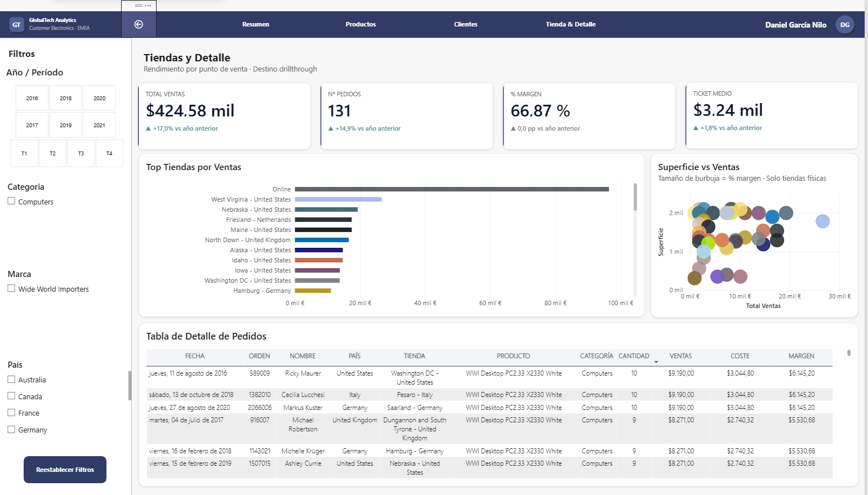Sort table by MARGEN column
Viewport: 868px width, 495px height.
(x=802, y=356)
